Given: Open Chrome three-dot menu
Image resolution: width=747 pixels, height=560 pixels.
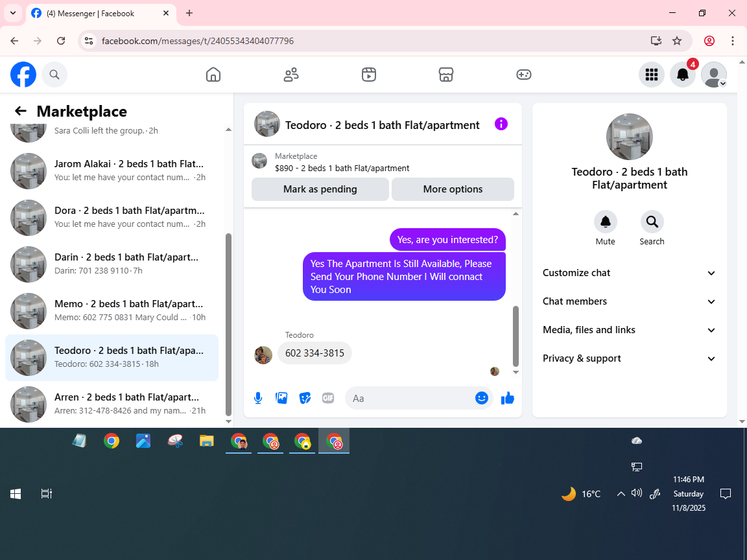Looking at the screenshot, I should pos(733,41).
